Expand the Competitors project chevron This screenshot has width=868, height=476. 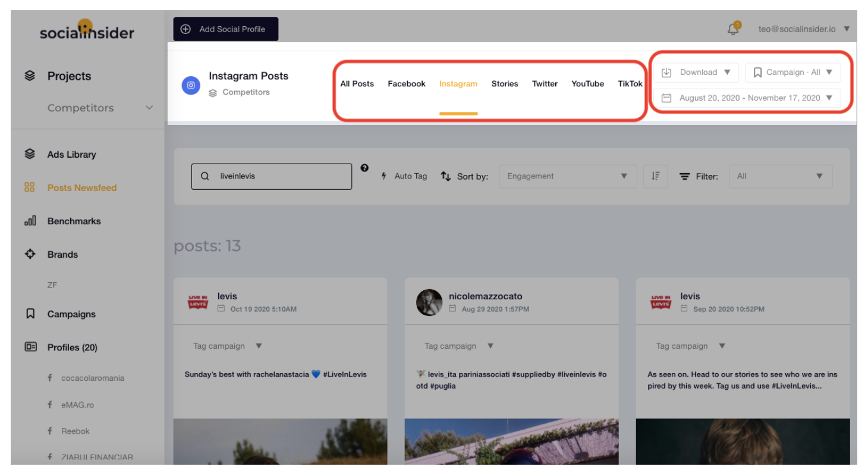[x=149, y=108]
